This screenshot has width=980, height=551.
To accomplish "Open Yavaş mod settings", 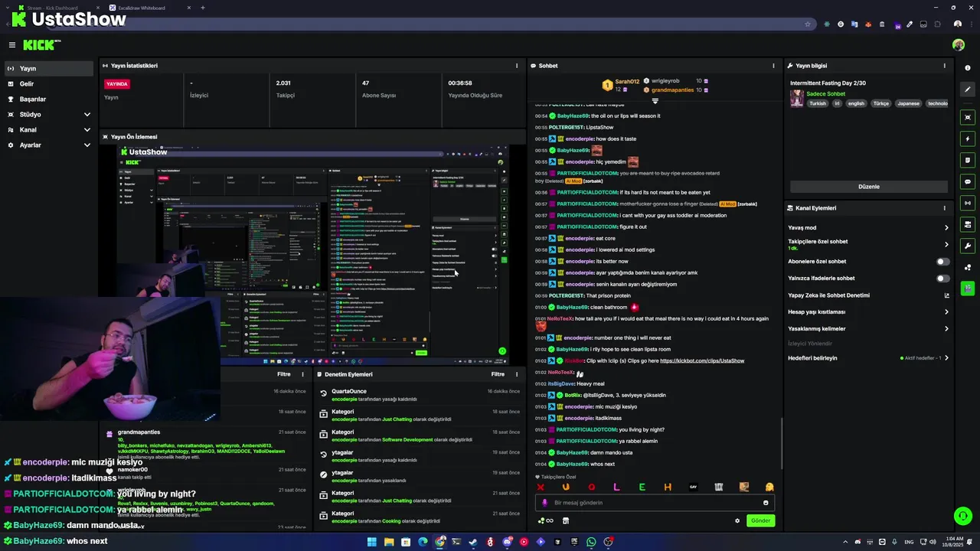I will pos(869,227).
